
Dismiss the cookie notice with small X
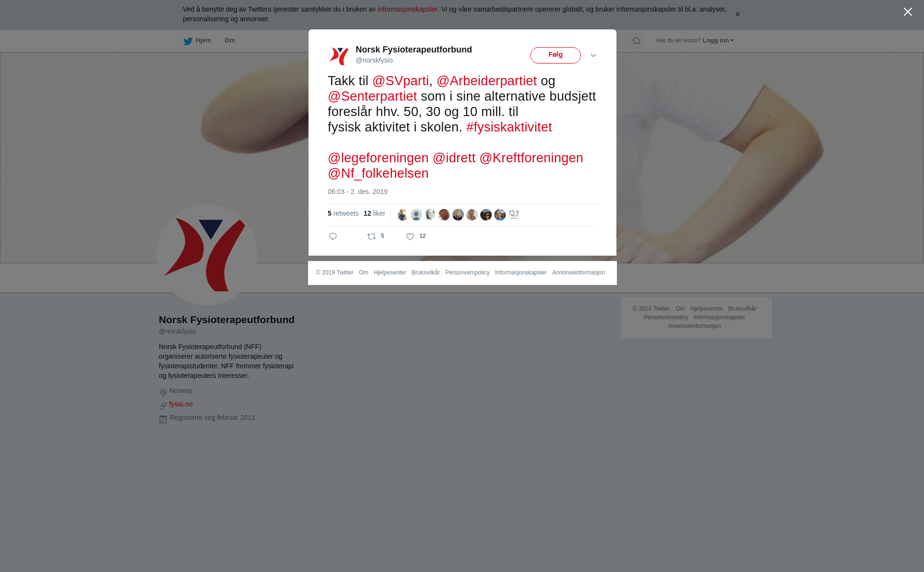737,14
